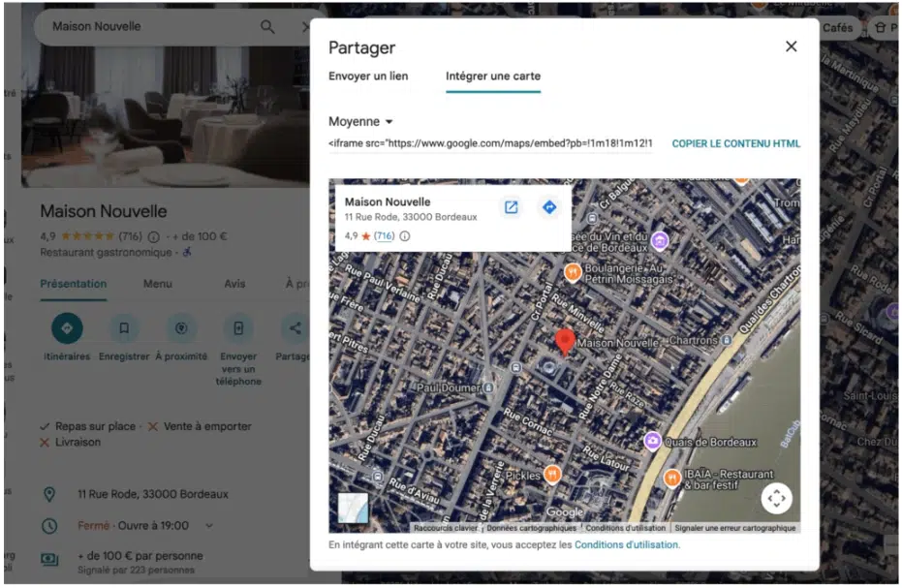Open the 716 reviews link in preview

385,236
